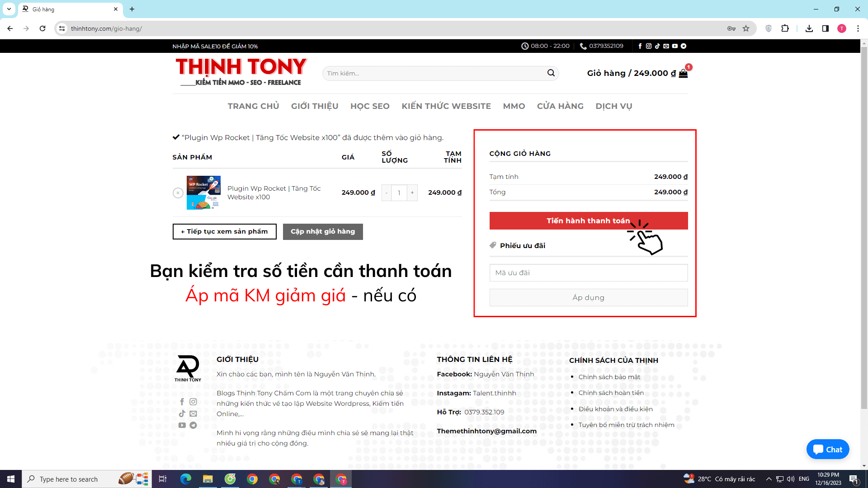Open the Instagram icon in the top bar
Viewport: 868px width, 488px height.
649,46
